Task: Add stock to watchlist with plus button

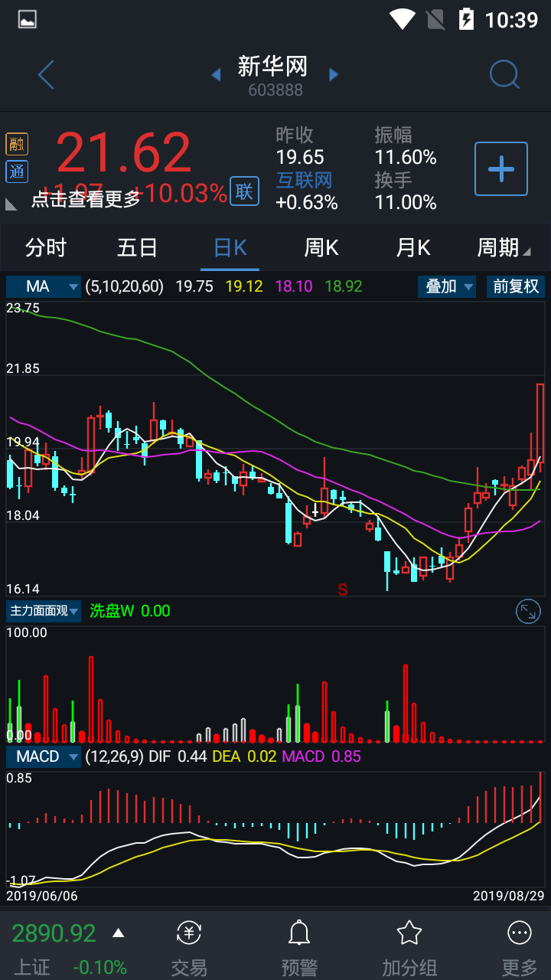Action: pos(501,168)
